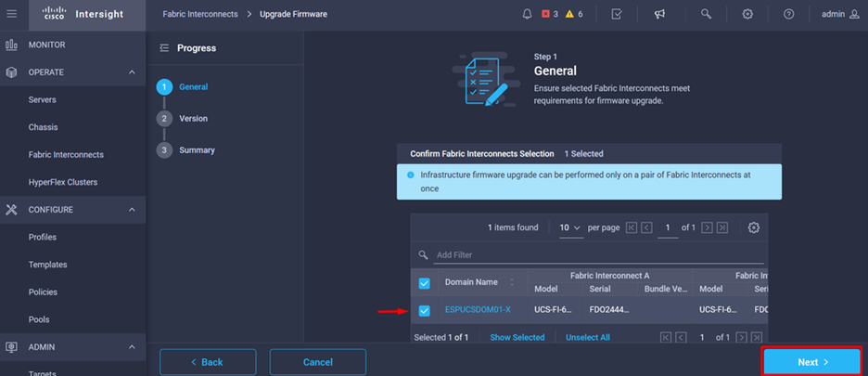Select step 1 General in Progress
The height and width of the screenshot is (376, 868).
coord(183,87)
